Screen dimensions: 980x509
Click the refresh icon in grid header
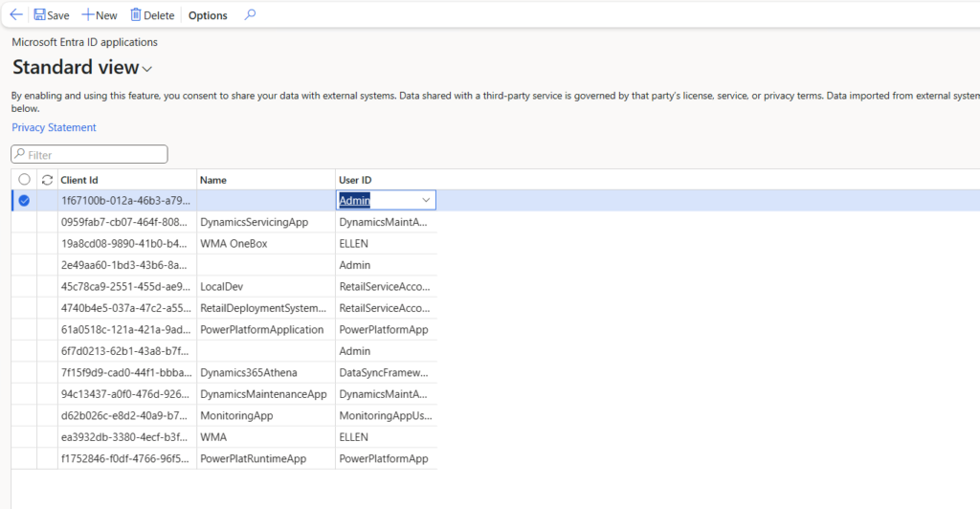[x=47, y=180]
